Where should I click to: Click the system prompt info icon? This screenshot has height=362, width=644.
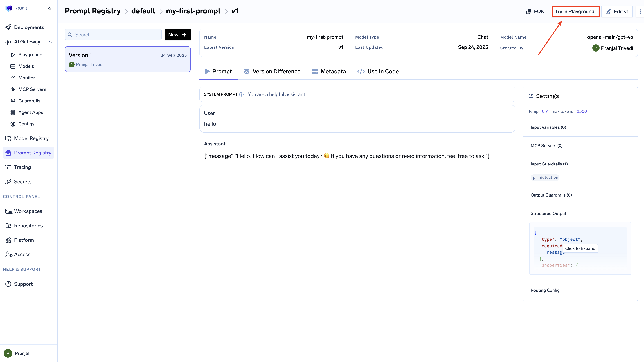point(241,94)
